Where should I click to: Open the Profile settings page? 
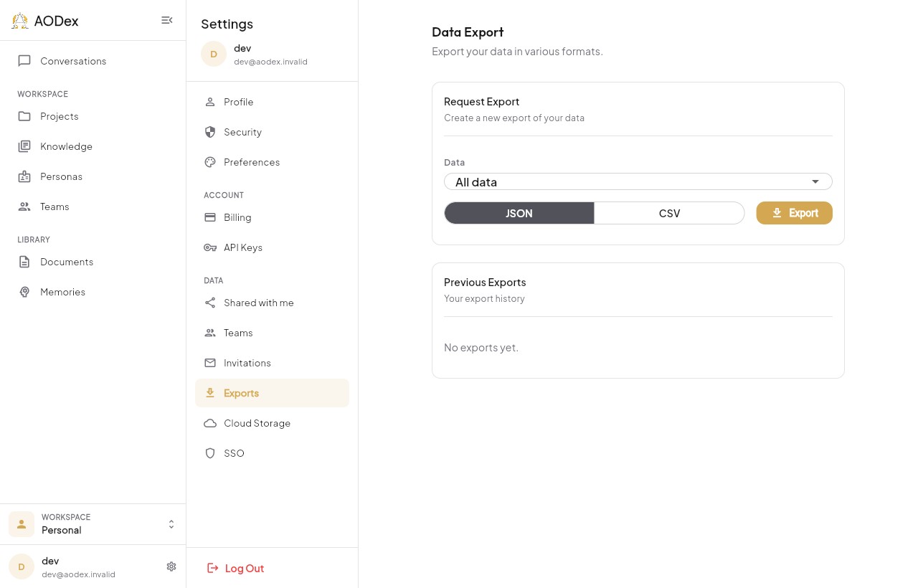[272, 102]
